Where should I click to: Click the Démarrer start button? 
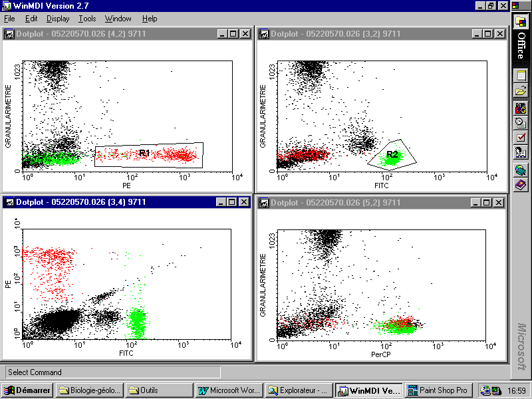point(28,390)
